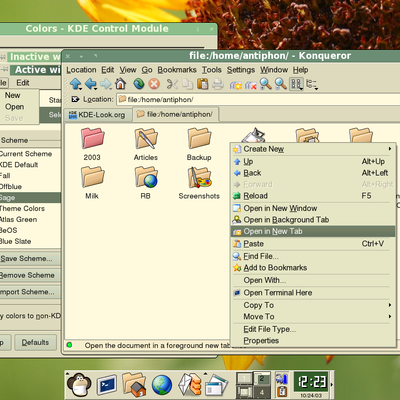Click Remove Scheme in Colors window

point(30,275)
